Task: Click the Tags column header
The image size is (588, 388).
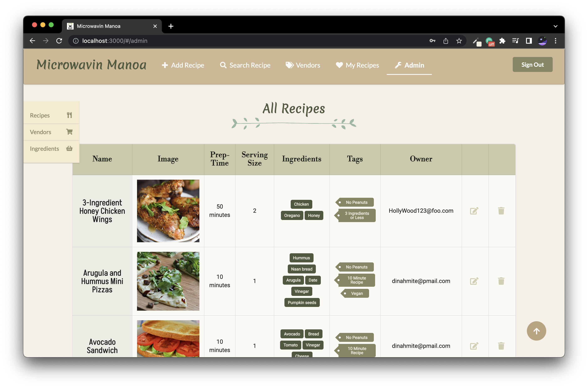Action: click(355, 159)
